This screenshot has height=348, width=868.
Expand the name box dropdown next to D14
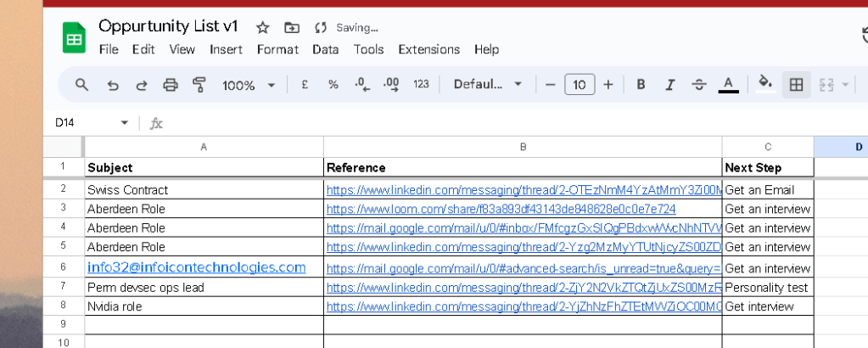125,123
